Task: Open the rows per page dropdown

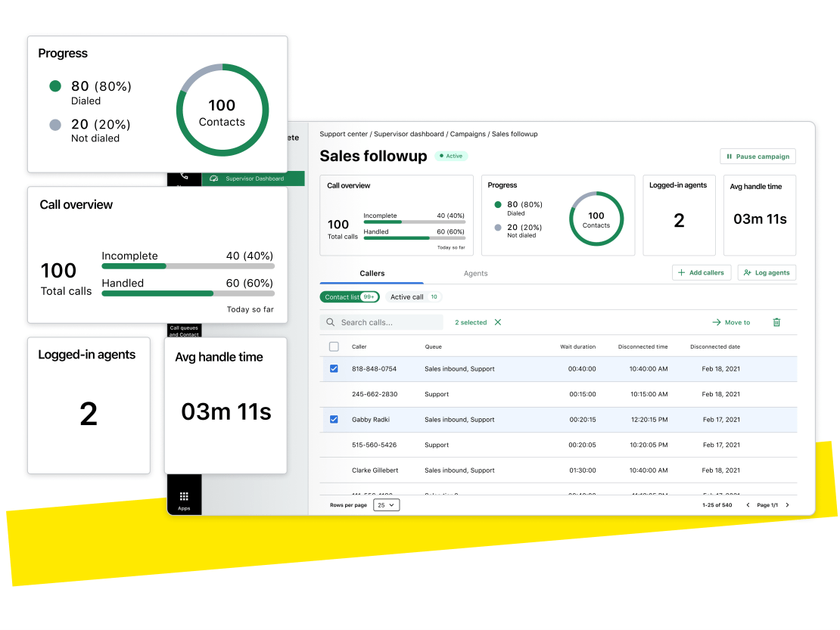Action: pos(385,505)
